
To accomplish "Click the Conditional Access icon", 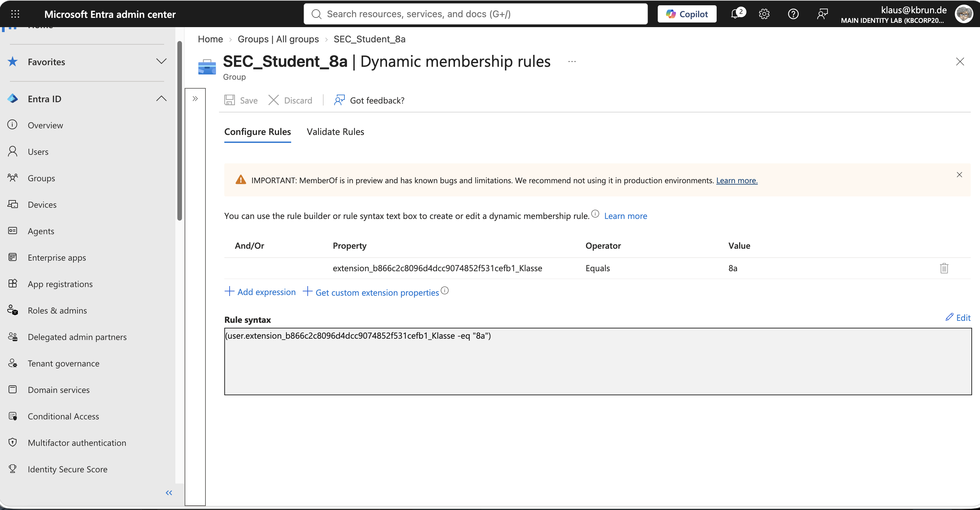I will pyautogui.click(x=13, y=416).
